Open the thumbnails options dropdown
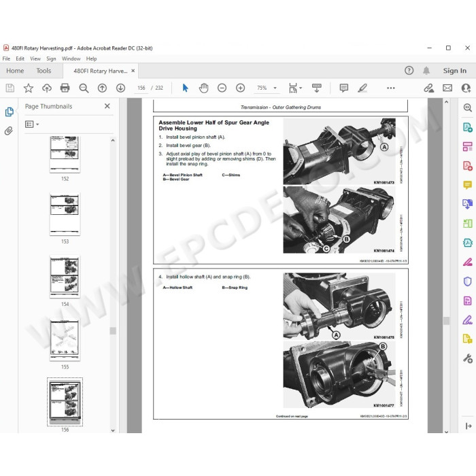The image size is (476, 476). 32,124
